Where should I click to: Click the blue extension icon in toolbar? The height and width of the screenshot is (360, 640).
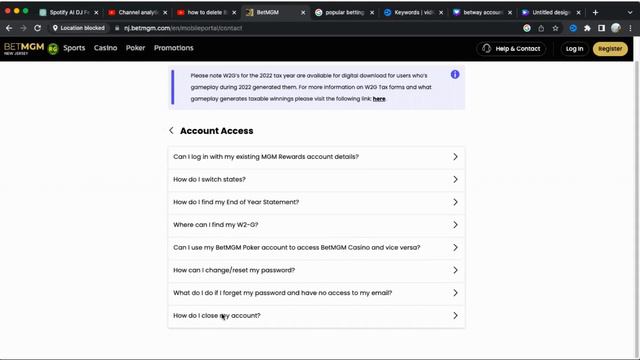(x=573, y=28)
